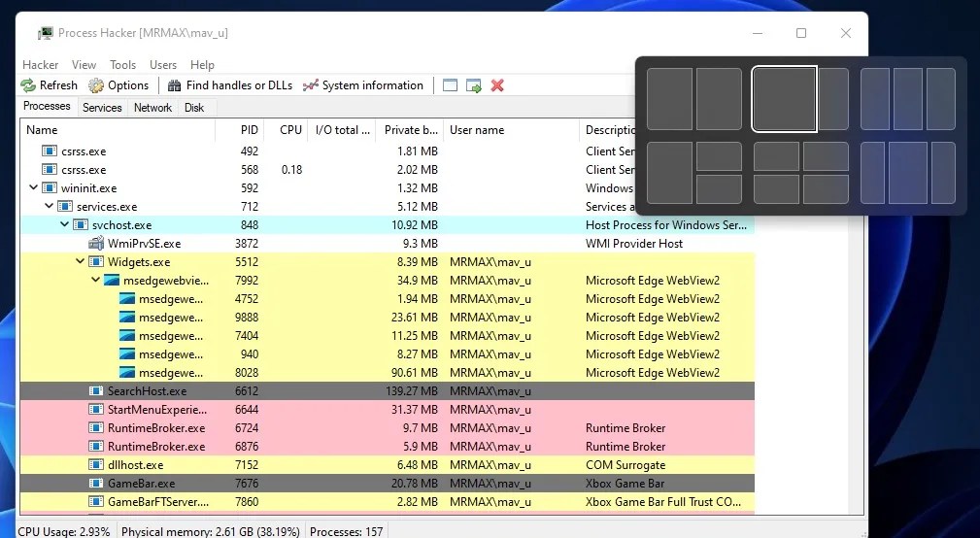The image size is (980, 538).
Task: Snap to wide center zone of three-column layout
Action: pyautogui.click(x=908, y=173)
